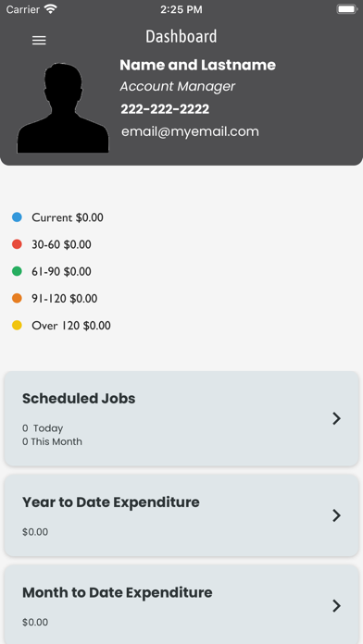The height and width of the screenshot is (644, 363).
Task: Open the Year to Date Expenditure card
Action: point(181,515)
